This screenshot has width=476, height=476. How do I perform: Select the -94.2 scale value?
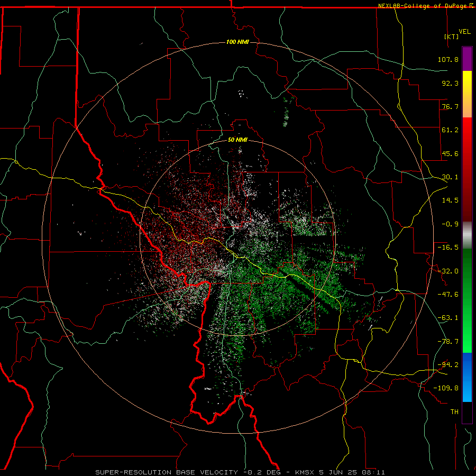click(448, 364)
